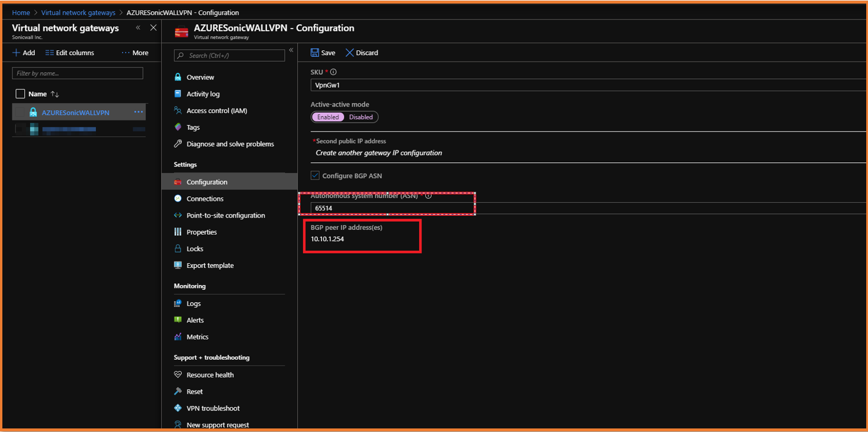Image resolution: width=868 pixels, height=432 pixels.
Task: Tick the Name column select-all checkbox
Action: (20, 94)
